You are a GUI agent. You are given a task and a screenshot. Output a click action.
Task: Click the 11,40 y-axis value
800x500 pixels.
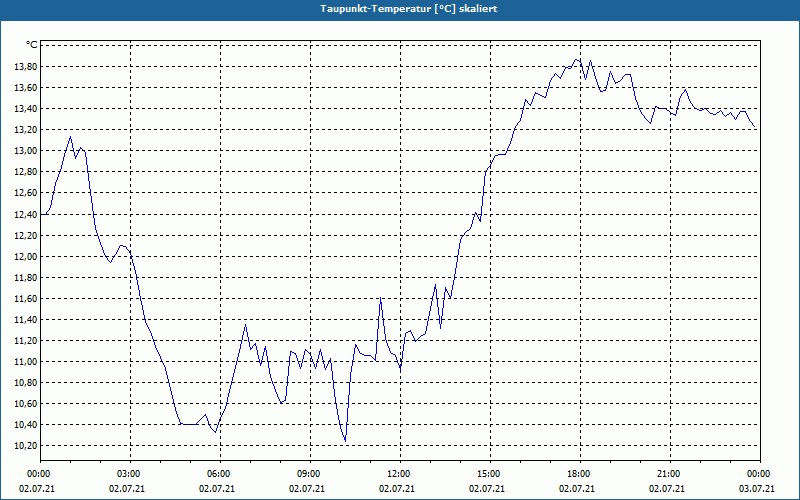[25, 319]
